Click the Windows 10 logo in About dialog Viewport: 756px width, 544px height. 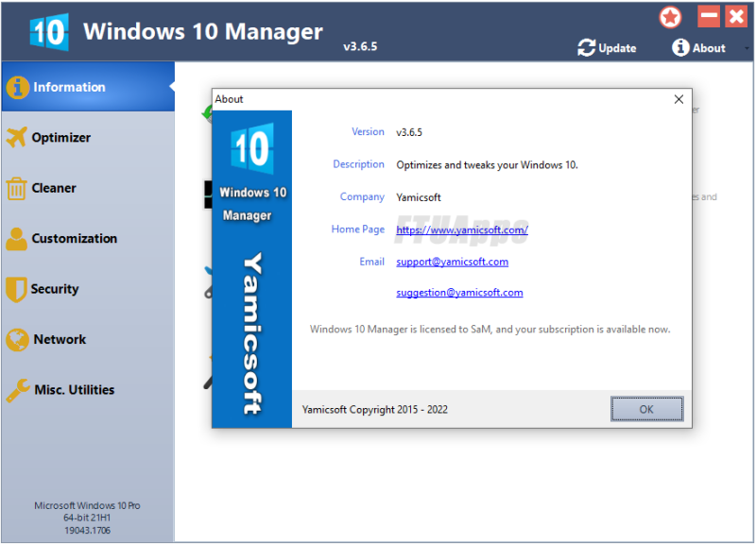click(x=252, y=148)
